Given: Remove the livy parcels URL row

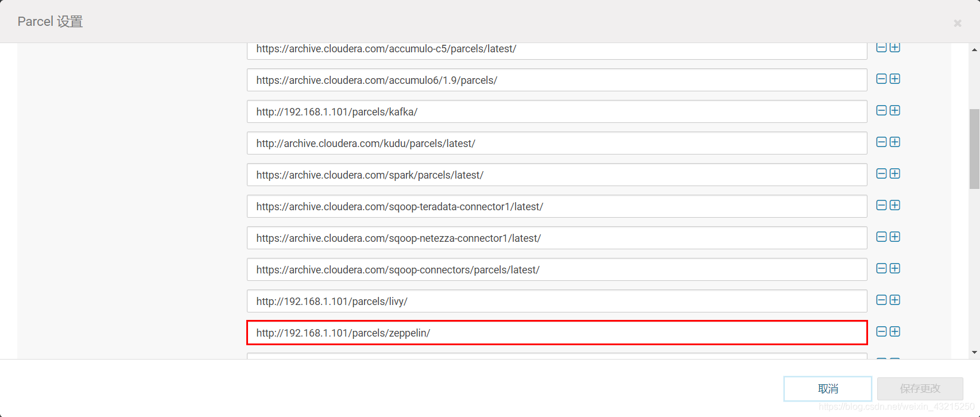Looking at the screenshot, I should (x=881, y=300).
